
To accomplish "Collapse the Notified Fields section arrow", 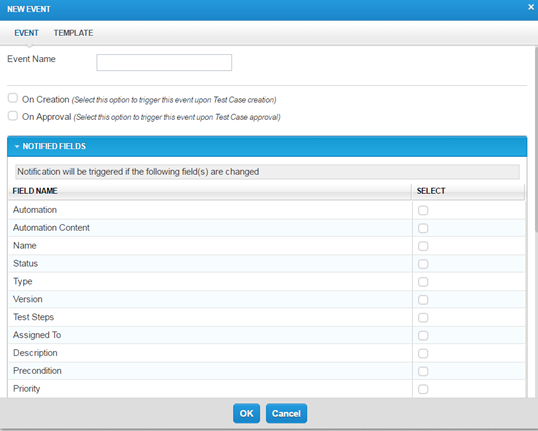I will (17, 147).
